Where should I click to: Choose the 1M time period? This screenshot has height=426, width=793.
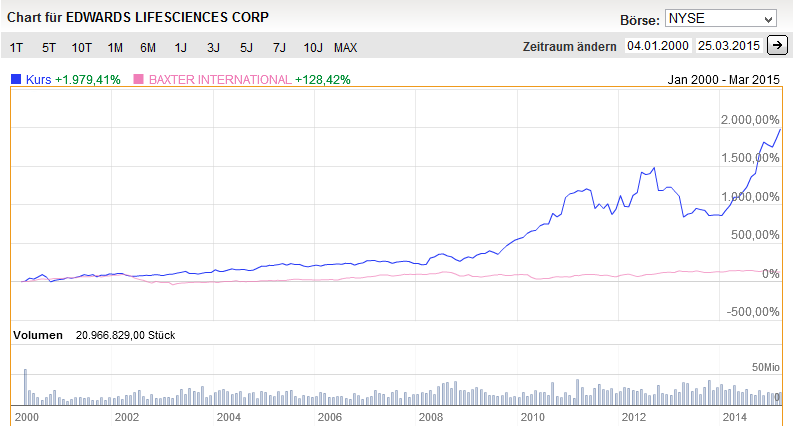[x=115, y=47]
